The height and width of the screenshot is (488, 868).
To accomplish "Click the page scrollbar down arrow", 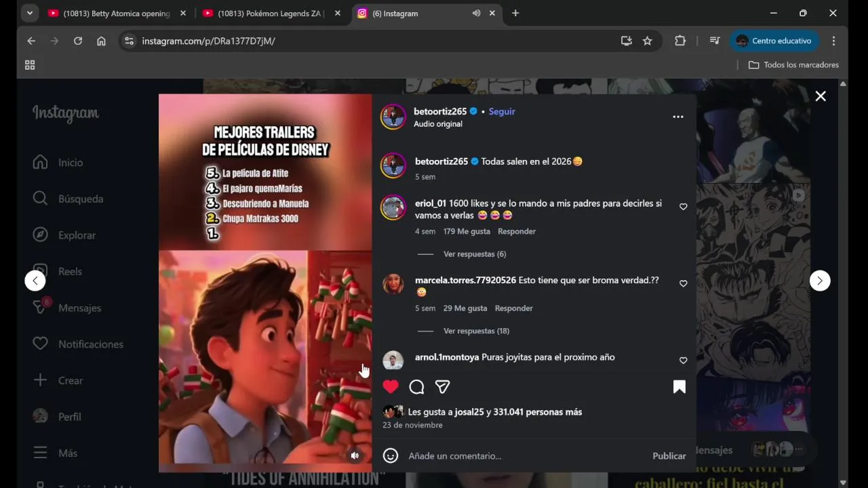I will point(843,483).
